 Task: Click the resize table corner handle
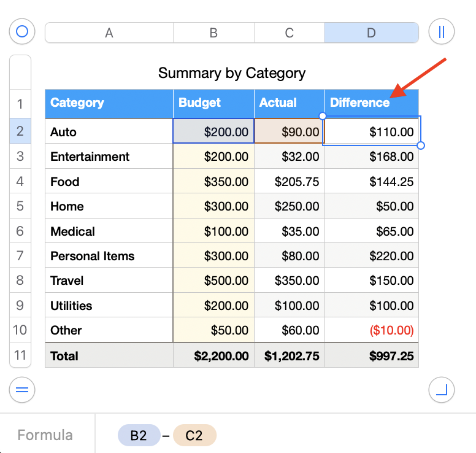pyautogui.click(x=441, y=389)
